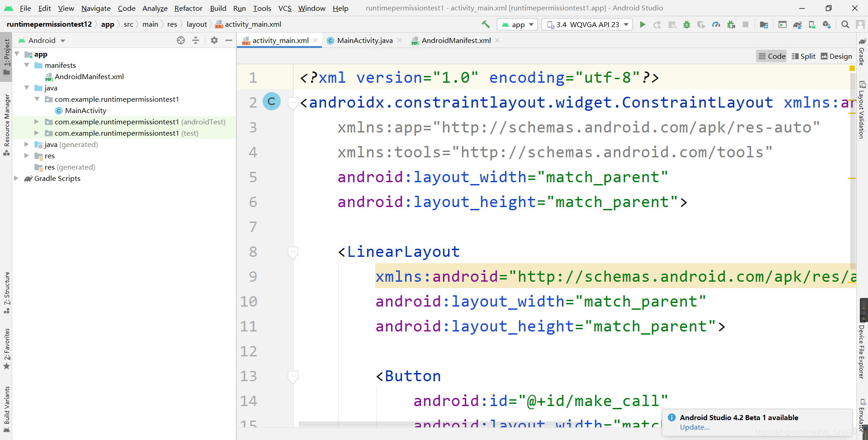Open the Resource Manager side tab
This screenshot has width=868, height=440.
[6, 124]
